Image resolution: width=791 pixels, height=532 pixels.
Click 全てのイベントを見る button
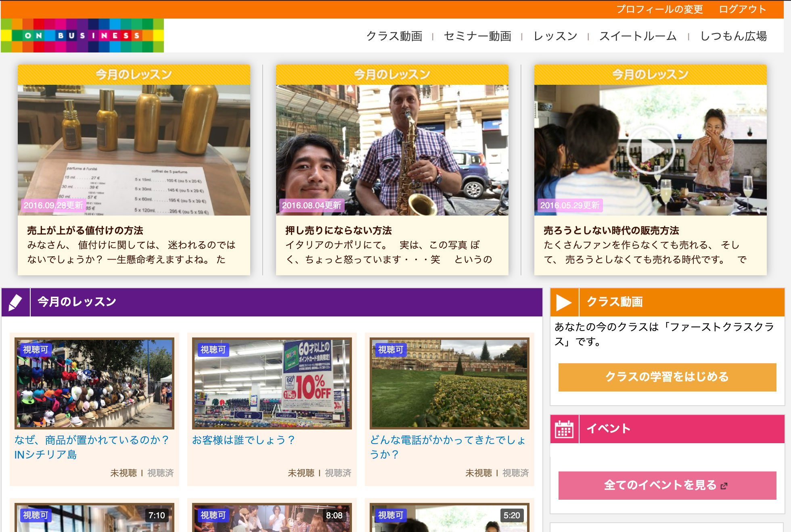(667, 485)
